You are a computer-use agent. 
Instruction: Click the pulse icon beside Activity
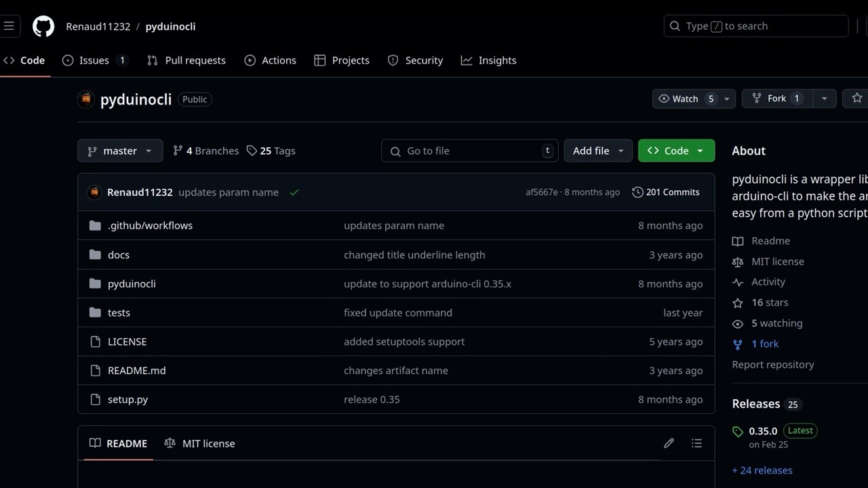(738, 282)
